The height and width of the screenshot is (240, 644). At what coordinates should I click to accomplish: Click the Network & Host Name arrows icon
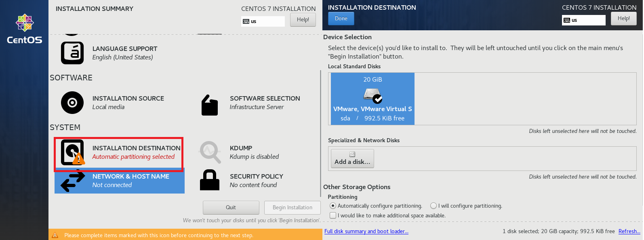[x=73, y=181]
